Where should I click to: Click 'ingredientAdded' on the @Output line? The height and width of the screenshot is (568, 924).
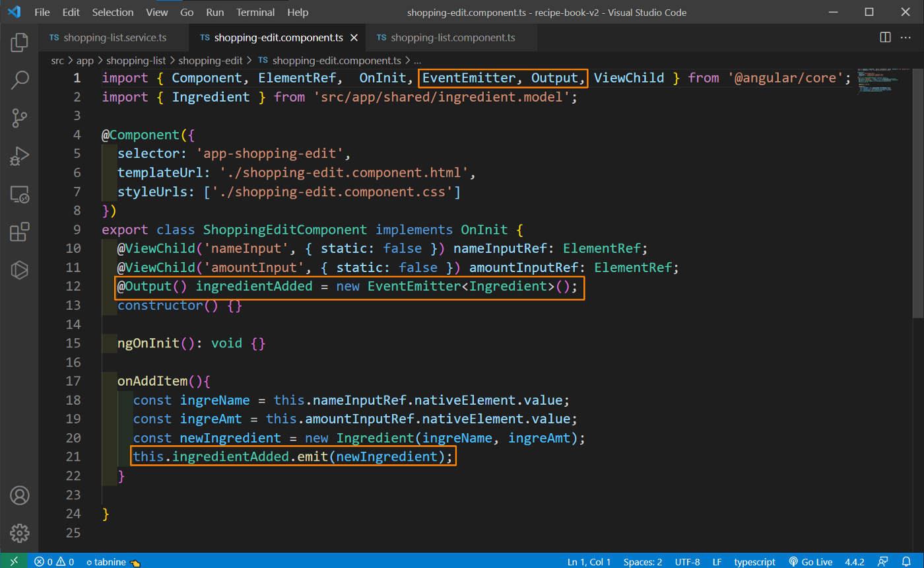tap(254, 286)
